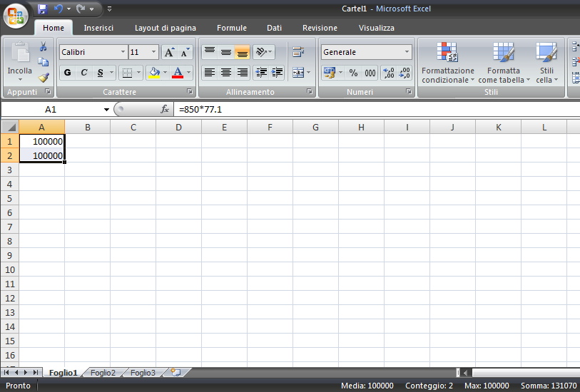Image resolution: width=580 pixels, height=392 pixels.
Task: Open the Layout di pagina tab
Action: (166, 28)
